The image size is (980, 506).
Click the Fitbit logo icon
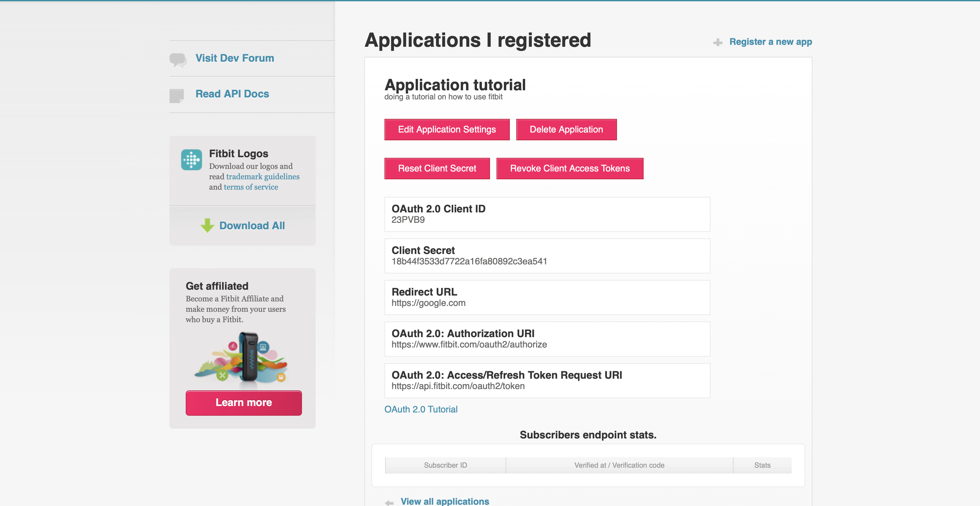[x=191, y=159]
